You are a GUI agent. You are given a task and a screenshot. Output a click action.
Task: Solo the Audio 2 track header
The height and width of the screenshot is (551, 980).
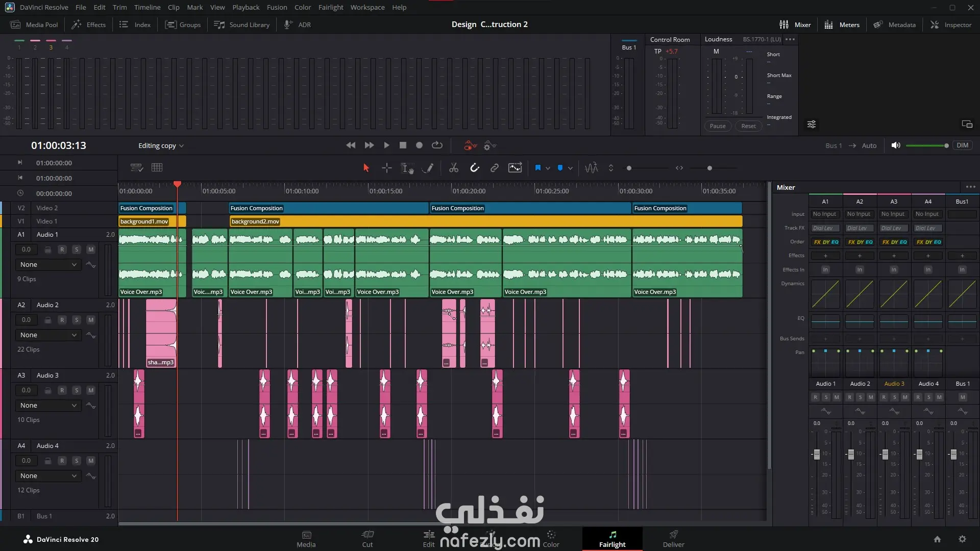(x=77, y=320)
